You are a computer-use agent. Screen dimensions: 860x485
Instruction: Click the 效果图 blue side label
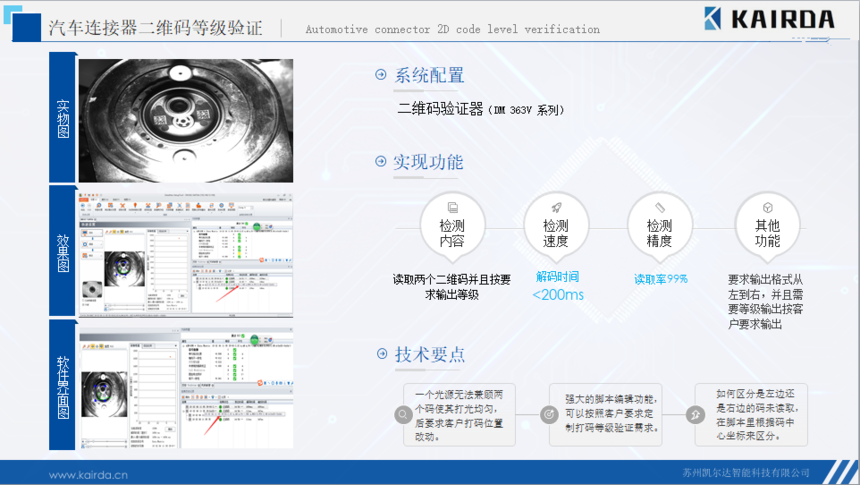pyautogui.click(x=63, y=251)
